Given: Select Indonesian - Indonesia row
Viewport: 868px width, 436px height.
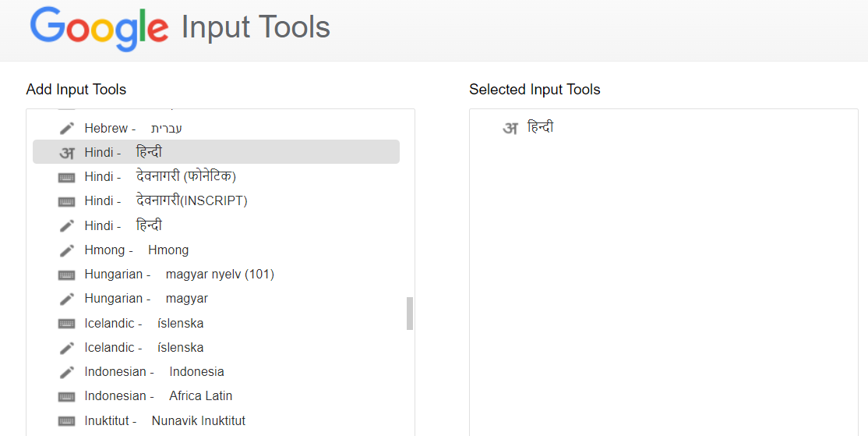Looking at the screenshot, I should [x=216, y=372].
